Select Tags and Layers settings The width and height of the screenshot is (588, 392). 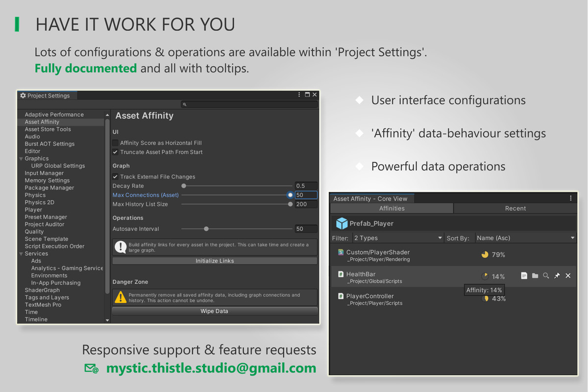click(x=47, y=297)
